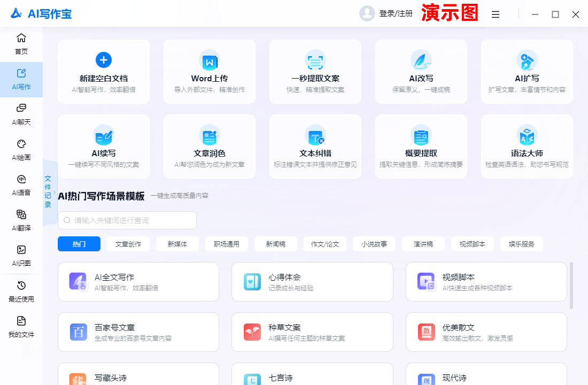Viewport: 588px width, 385px height.
Task: Open the Word Upload icon
Action: (x=209, y=61)
